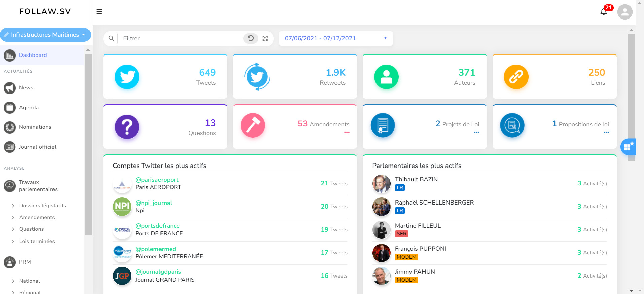Open the @parisaeroport Twitter account link
Screen dimensions: 644x294
157,180
